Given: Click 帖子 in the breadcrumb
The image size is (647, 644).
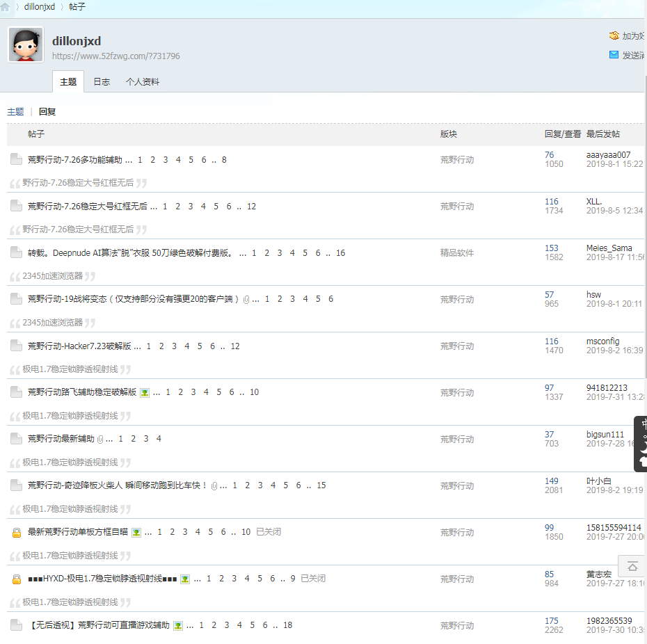Looking at the screenshot, I should click(x=77, y=6).
